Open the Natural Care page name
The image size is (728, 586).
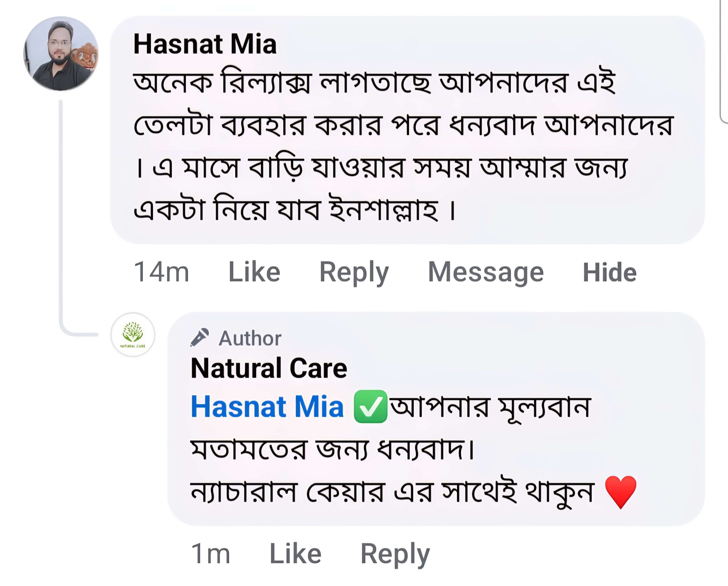tap(269, 368)
